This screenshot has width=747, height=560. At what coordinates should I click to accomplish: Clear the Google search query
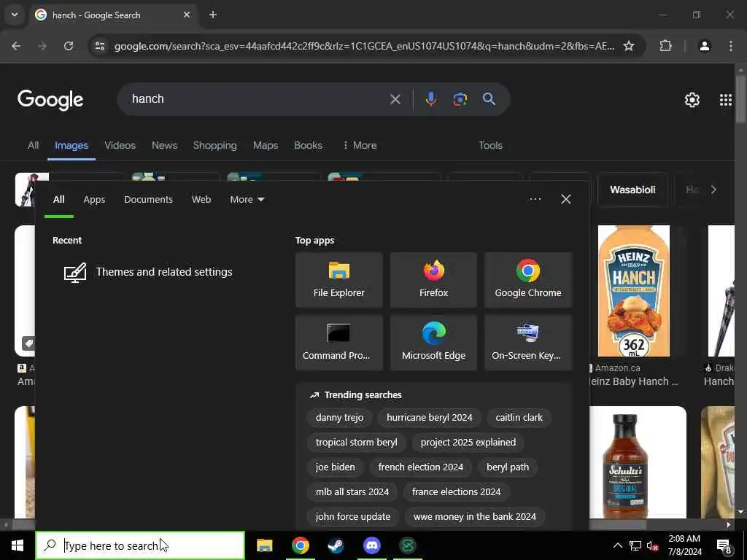pyautogui.click(x=395, y=99)
